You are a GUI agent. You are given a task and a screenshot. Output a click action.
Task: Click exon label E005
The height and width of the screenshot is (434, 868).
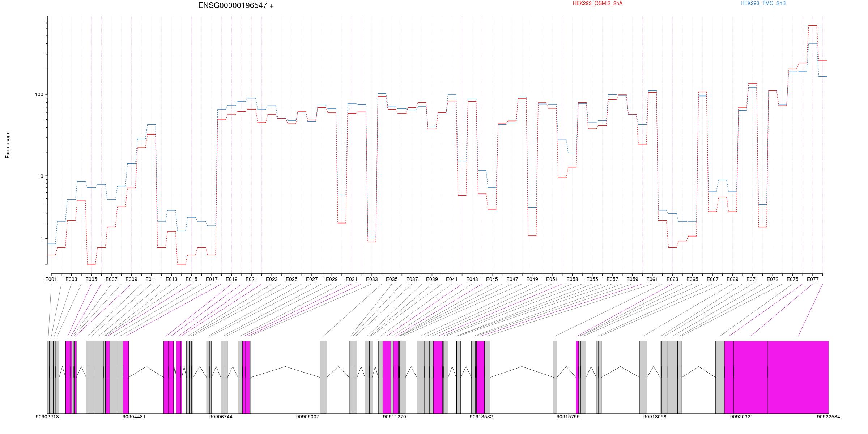pos(91,279)
